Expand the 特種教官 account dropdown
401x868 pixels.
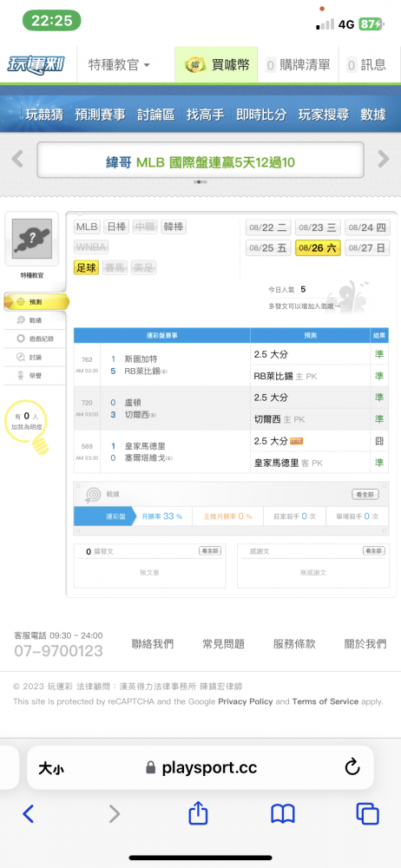tap(119, 65)
